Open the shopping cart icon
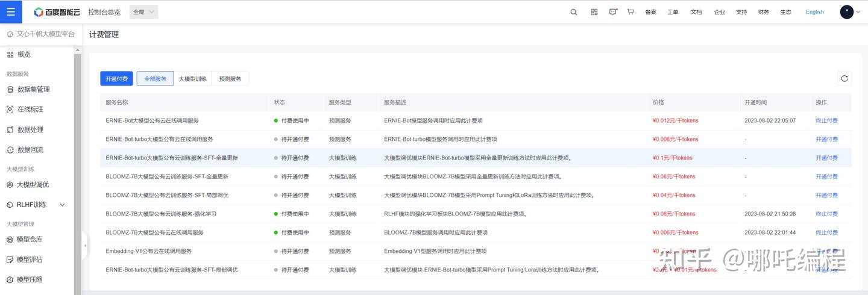Viewport: 868px width, 295px height. tap(631, 11)
